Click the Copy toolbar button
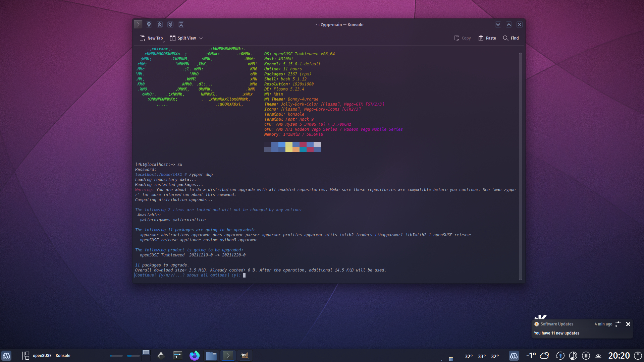 [x=463, y=38]
